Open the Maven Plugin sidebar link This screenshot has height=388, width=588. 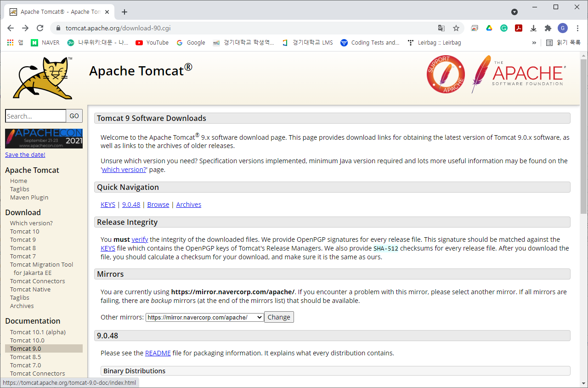pyautogui.click(x=29, y=197)
